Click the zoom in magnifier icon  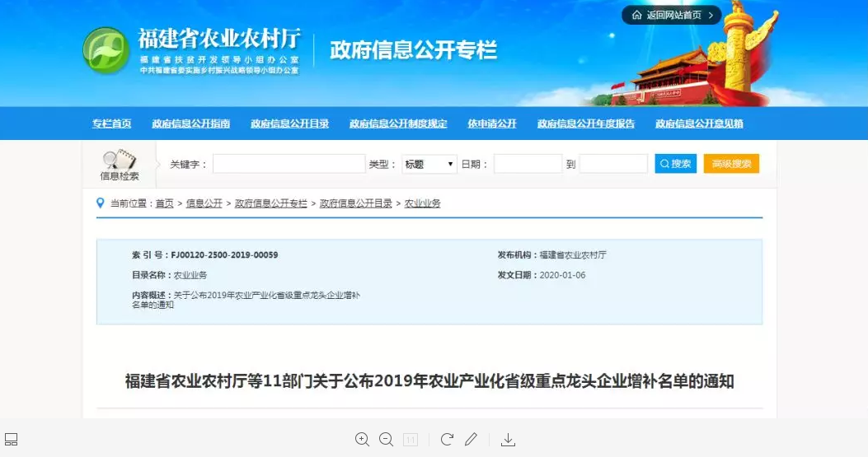[362, 440]
